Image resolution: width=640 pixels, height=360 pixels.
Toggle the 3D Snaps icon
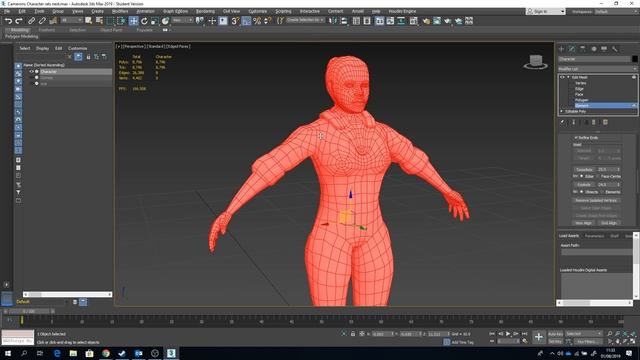pos(235,21)
